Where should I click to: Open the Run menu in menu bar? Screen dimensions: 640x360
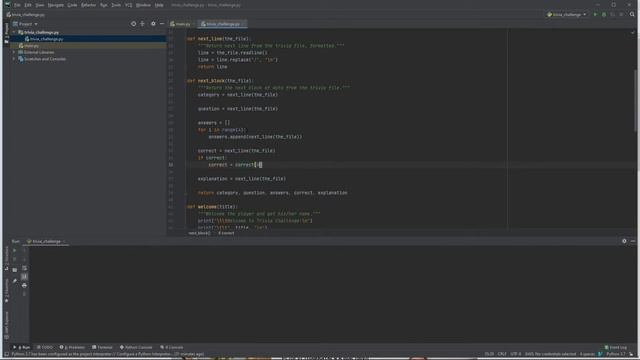click(104, 5)
